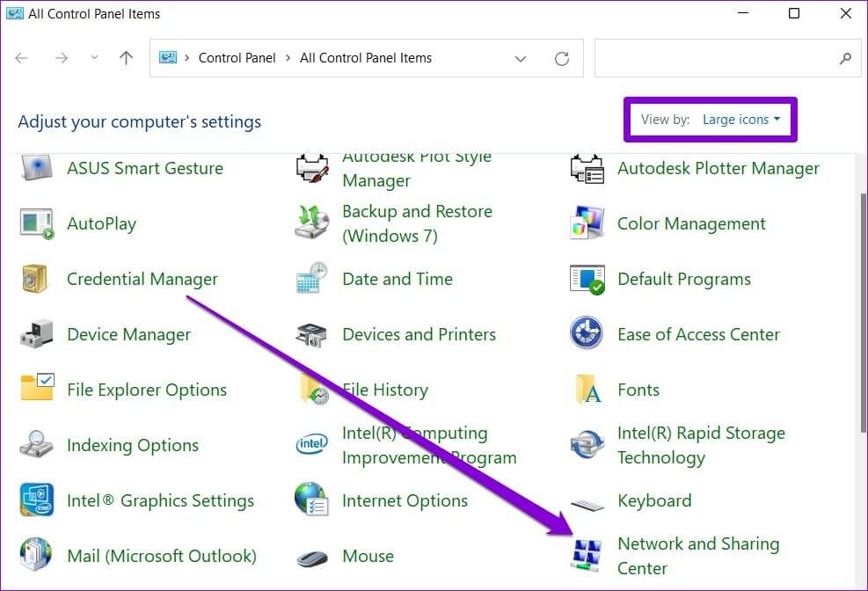Open the Backup and Restore (Windows 7) link

pyautogui.click(x=417, y=223)
